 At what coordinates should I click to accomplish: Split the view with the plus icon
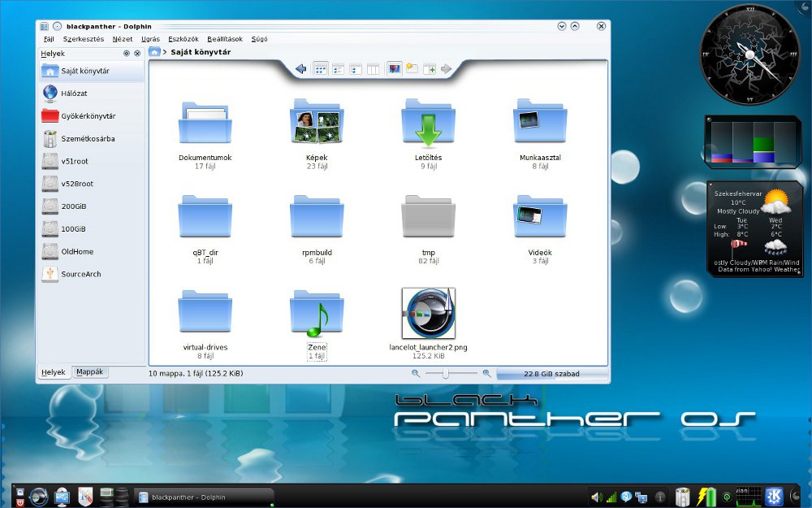tap(430, 69)
